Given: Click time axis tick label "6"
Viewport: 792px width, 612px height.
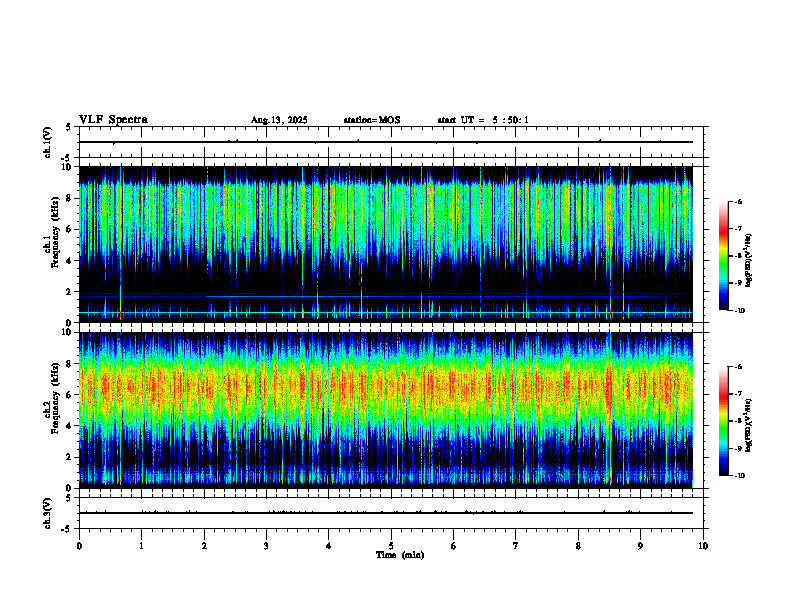Looking at the screenshot, I should coord(454,546).
